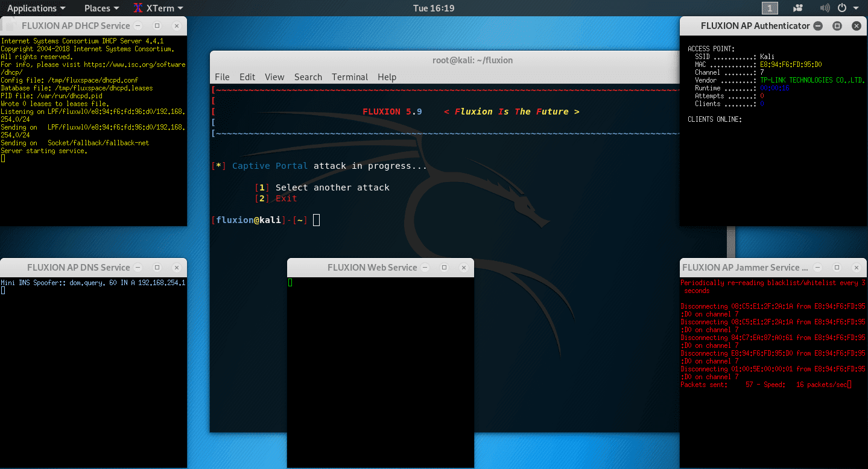
Task: Minimize the FLUXION AP Authenticator window
Action: click(817, 26)
